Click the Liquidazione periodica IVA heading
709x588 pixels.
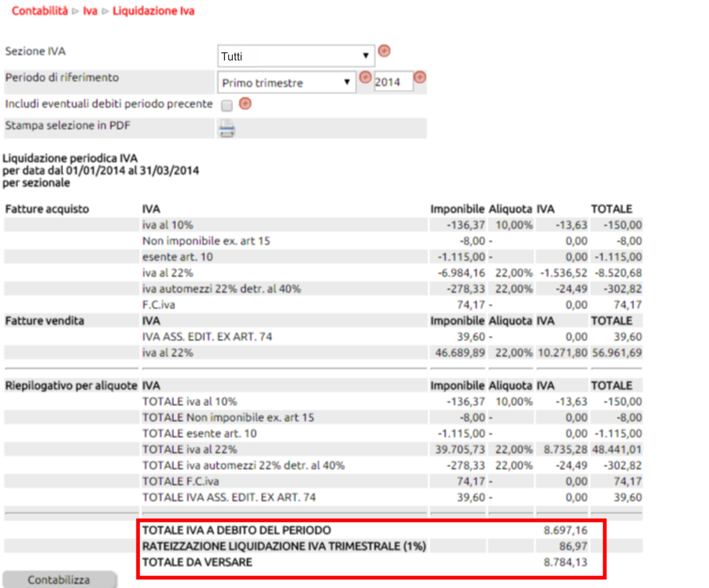point(70,158)
